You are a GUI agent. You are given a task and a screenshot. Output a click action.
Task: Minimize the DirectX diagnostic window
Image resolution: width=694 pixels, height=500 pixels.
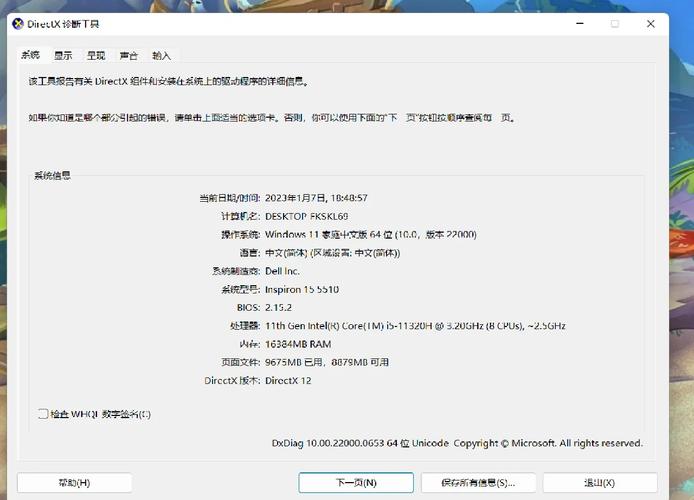click(580, 23)
